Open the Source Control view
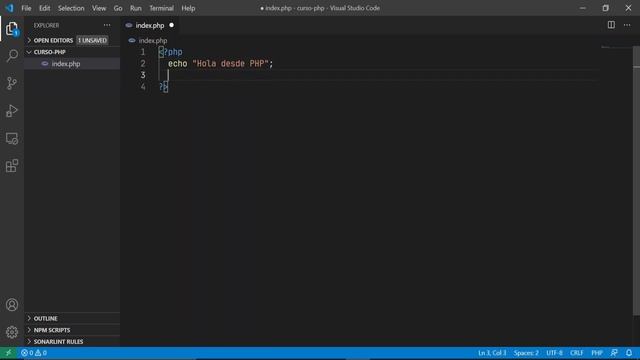 pyautogui.click(x=12, y=83)
